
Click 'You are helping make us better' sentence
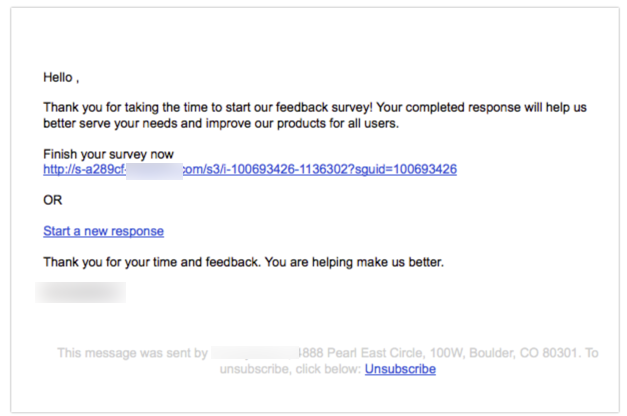click(x=354, y=262)
